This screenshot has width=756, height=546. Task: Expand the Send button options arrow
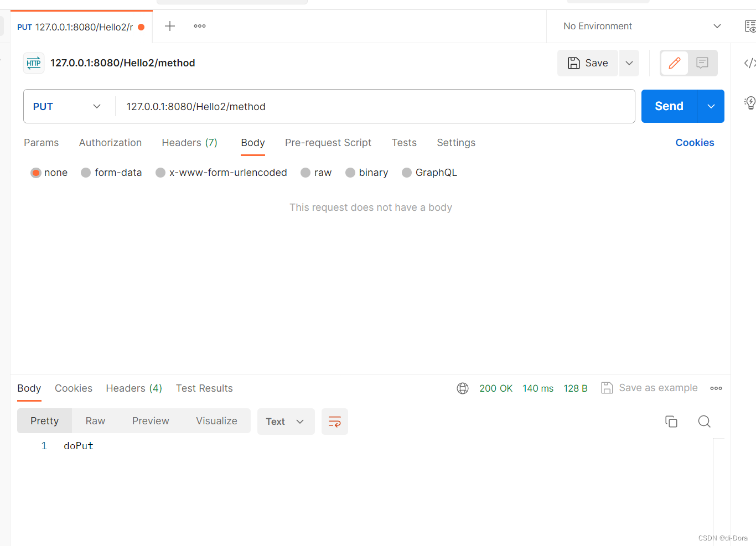711,106
